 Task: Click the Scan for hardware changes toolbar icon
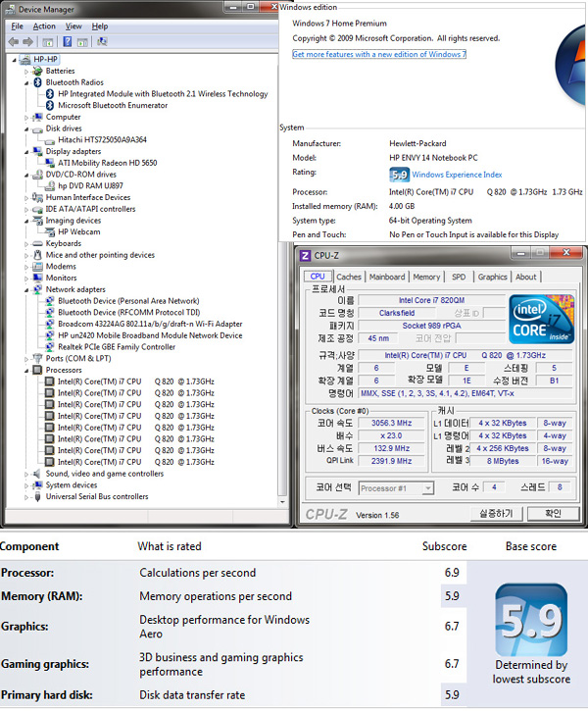(x=102, y=42)
